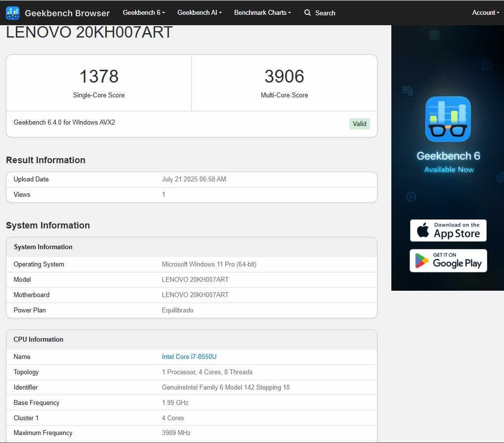Click 'Geekbench 6 Available Now' ad text
The image size is (504, 443).
pyautogui.click(x=448, y=162)
